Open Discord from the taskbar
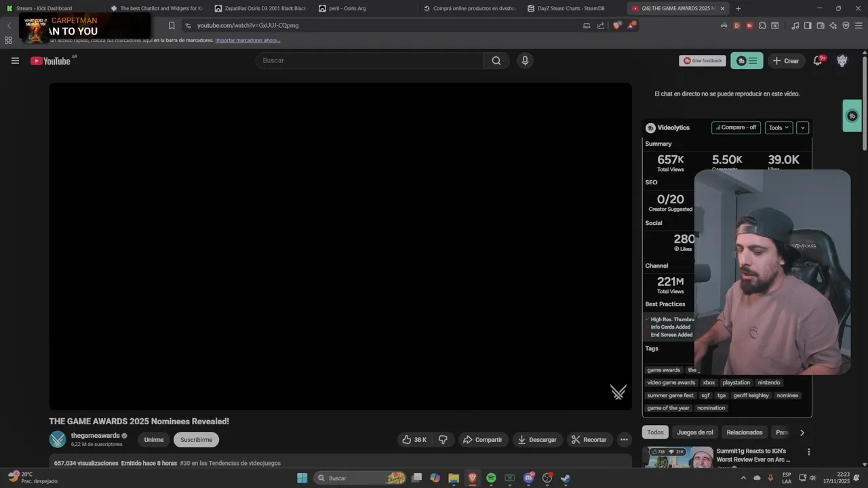 [529, 478]
